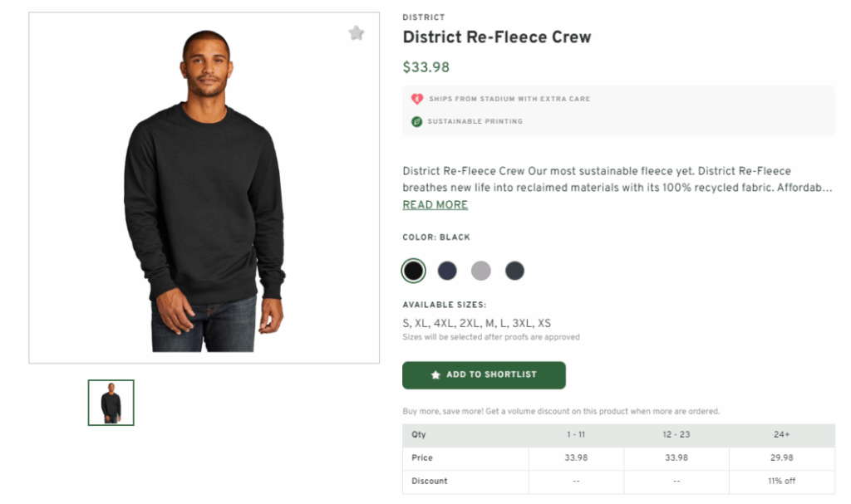This screenshot has height=504, width=851.
Task: Select the dark charcoal color swatch
Action: (x=514, y=270)
